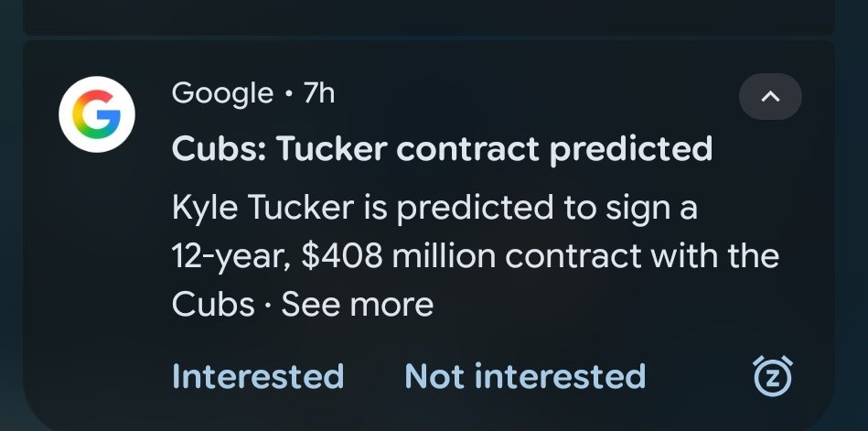Tap the 7h timestamp
Viewport: 868px width, 431px height.
pos(319,92)
